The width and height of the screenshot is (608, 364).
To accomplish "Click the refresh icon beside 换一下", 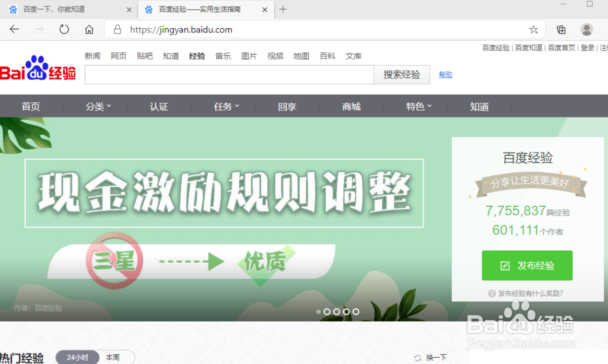I will (x=418, y=358).
